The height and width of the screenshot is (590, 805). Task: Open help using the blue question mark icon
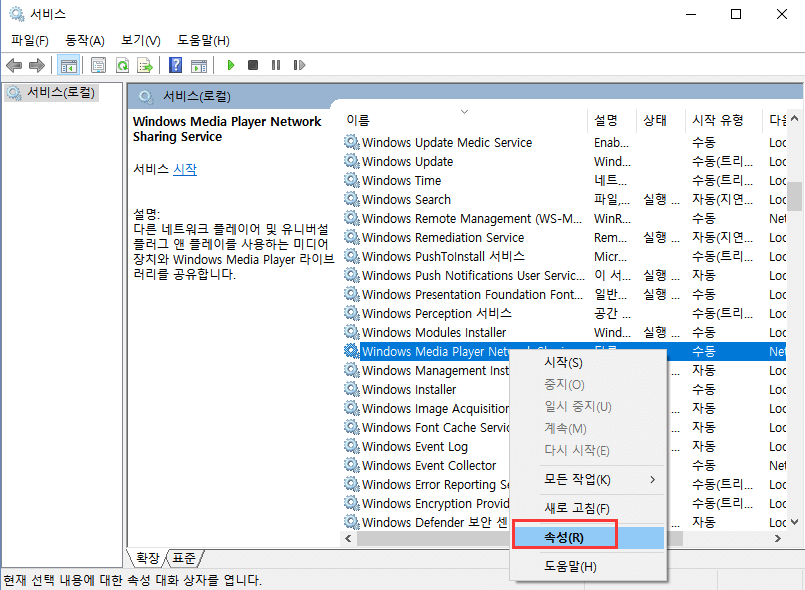pos(176,65)
